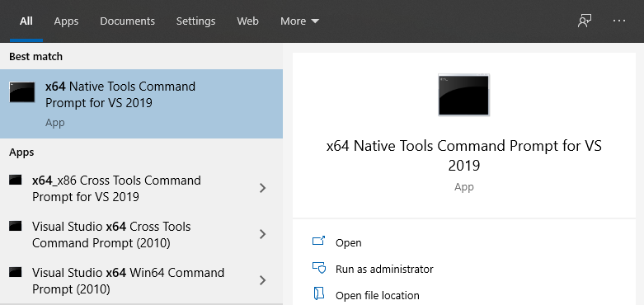The height and width of the screenshot is (305, 644).
Task: Click the large command prompt preview icon
Action: 463,95
